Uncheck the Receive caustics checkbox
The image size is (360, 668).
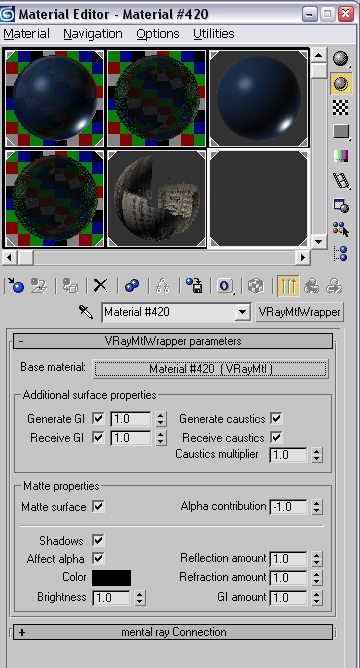point(276,438)
